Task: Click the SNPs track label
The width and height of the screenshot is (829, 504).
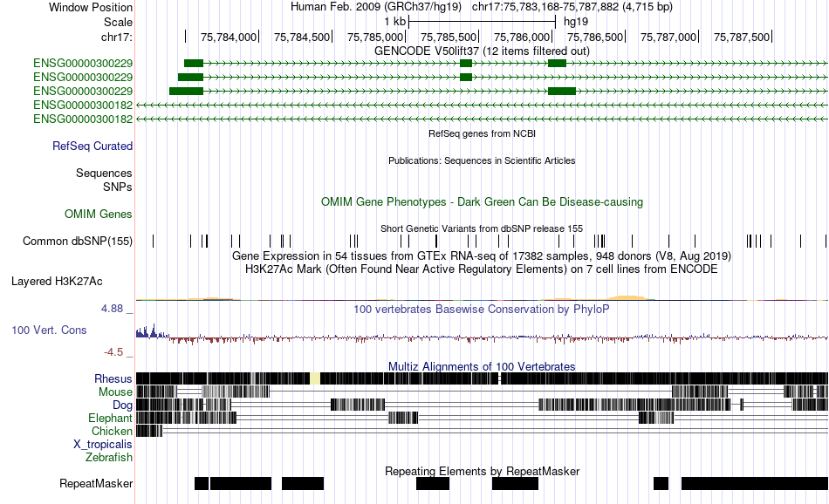Action: [x=118, y=187]
